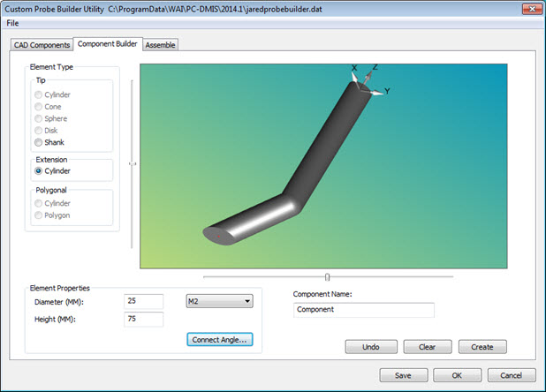Click the Diameter (MM) input field

(x=144, y=301)
